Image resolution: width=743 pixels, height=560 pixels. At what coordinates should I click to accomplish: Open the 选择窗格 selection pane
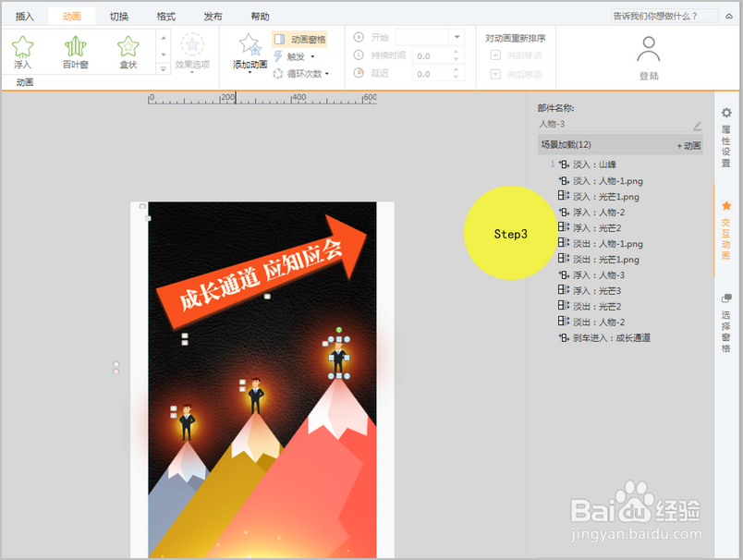[x=726, y=323]
